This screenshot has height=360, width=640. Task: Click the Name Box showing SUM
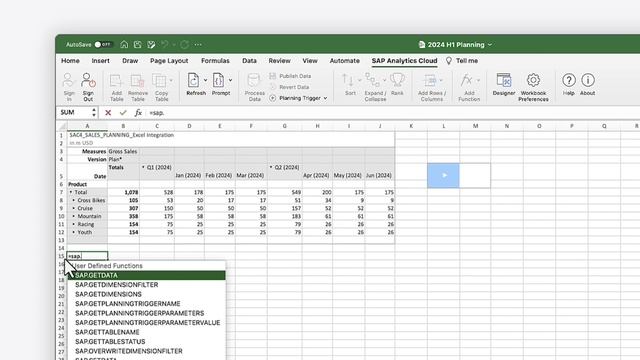pos(73,112)
